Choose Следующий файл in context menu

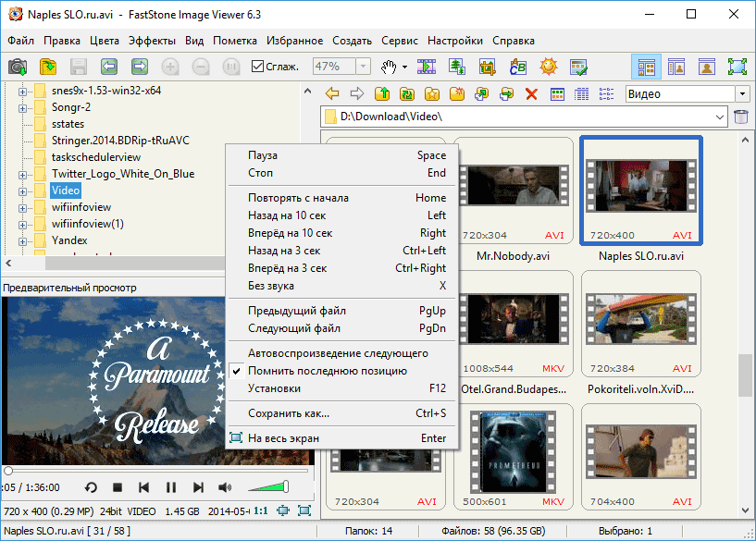tap(342, 328)
